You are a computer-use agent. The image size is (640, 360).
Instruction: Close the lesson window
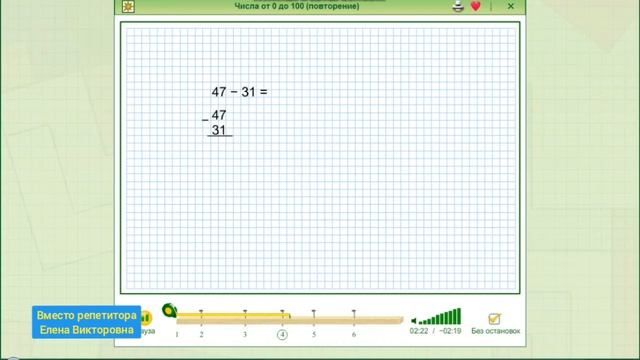[x=511, y=6]
